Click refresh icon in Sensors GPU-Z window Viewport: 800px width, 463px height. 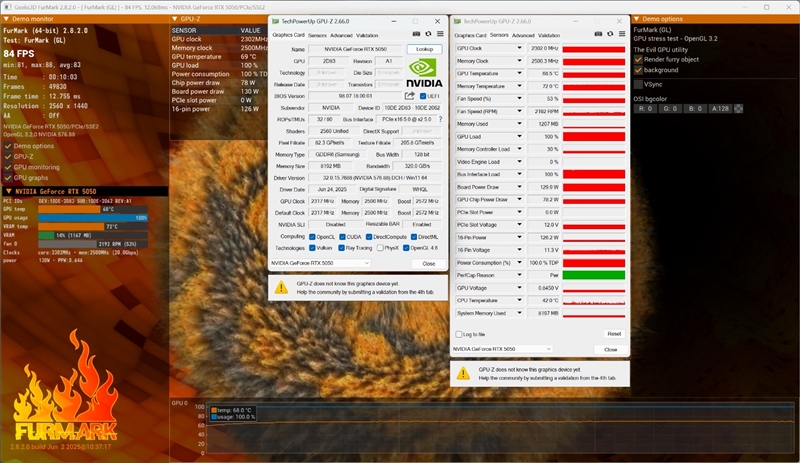click(610, 34)
